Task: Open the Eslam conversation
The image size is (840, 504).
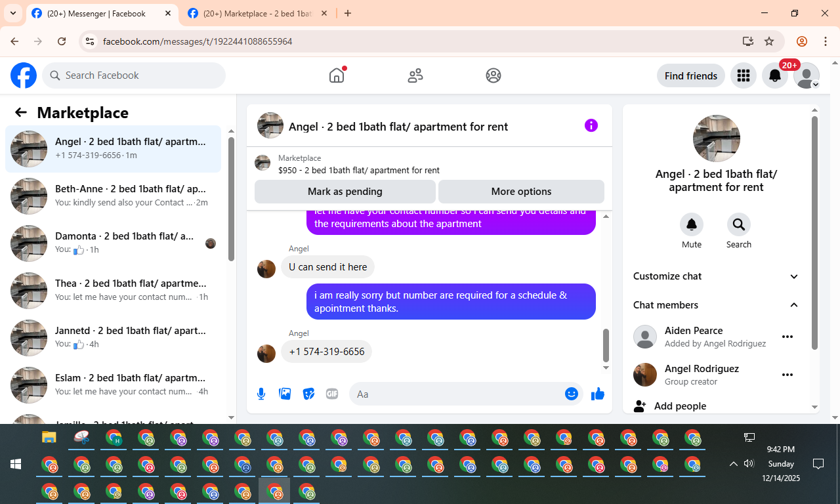Action: [114, 385]
